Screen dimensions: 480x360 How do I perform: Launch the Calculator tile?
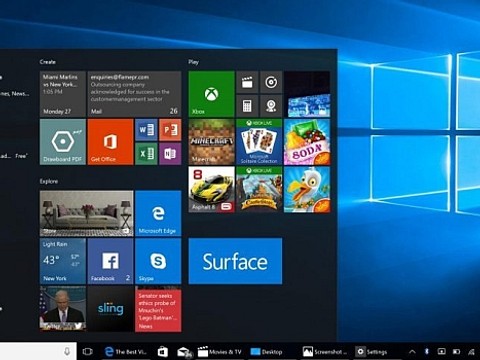coord(247,106)
